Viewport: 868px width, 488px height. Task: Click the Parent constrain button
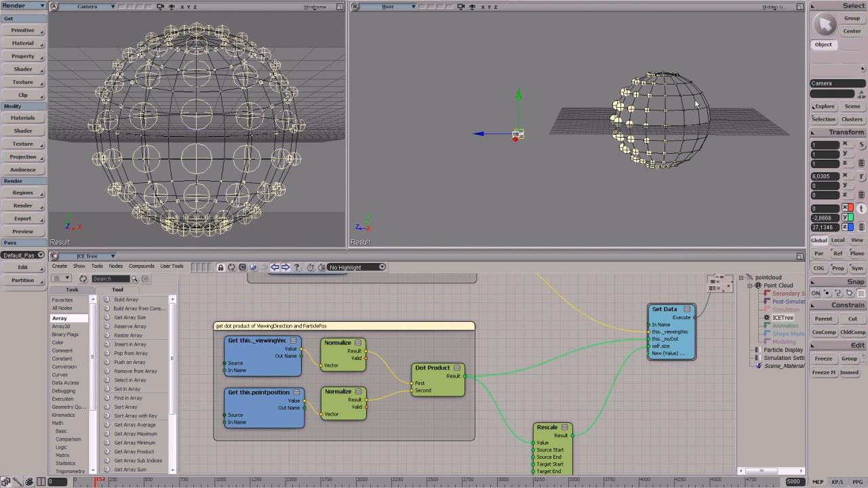pos(823,319)
